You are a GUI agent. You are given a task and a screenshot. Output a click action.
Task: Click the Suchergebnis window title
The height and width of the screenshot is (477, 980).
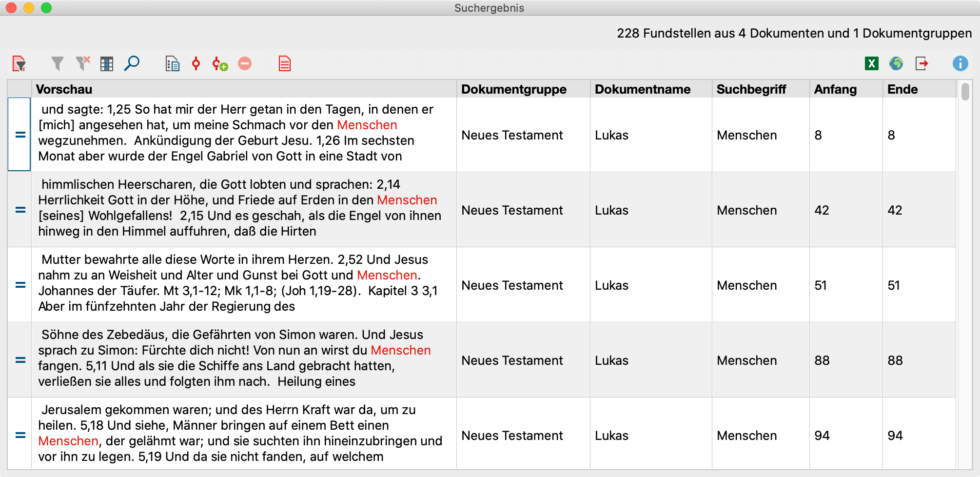point(489,8)
